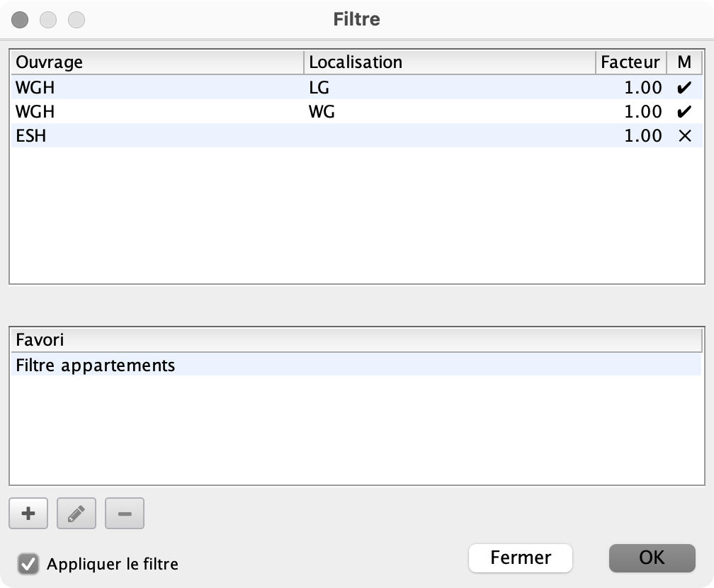Image resolution: width=714 pixels, height=588 pixels.
Task: Click the M column header
Action: click(x=684, y=62)
